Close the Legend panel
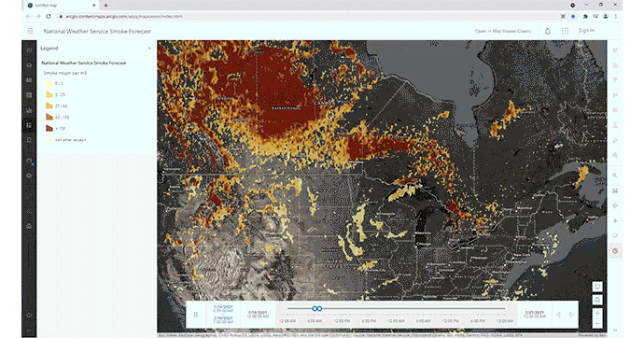 point(149,48)
